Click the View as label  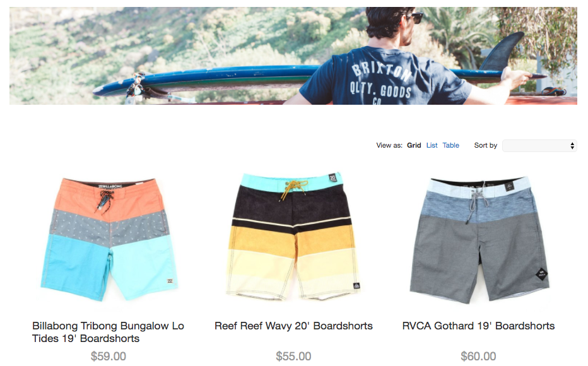[x=389, y=146]
